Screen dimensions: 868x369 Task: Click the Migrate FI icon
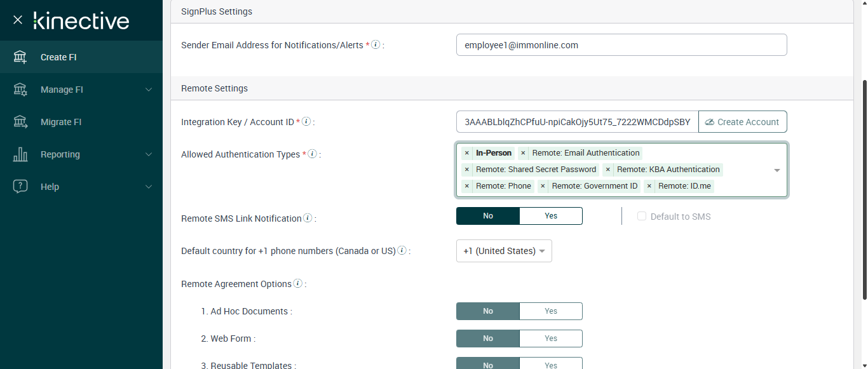click(20, 122)
